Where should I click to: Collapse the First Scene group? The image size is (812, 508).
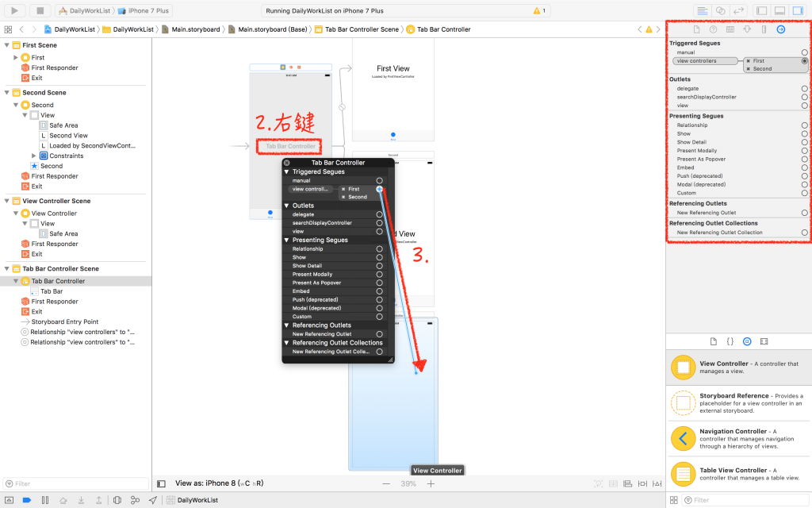point(6,45)
